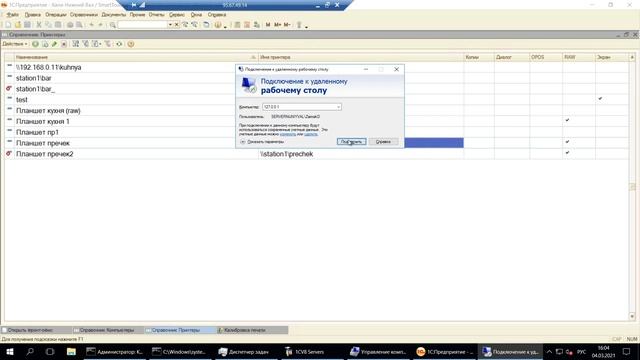Image resolution: width=640 pixels, height=360 pixels.
Task: Toggle RAW checkmark for Планшет пречек row
Action: pos(567,142)
